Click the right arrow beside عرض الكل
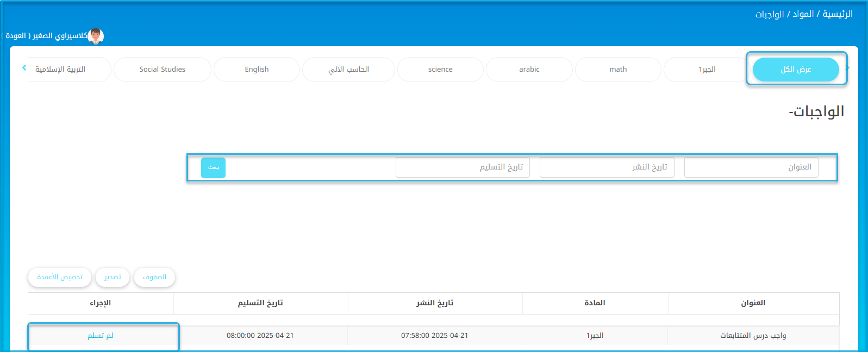The width and height of the screenshot is (868, 352). [847, 68]
